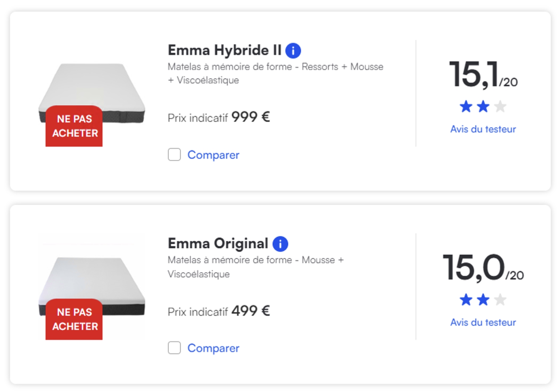Click the 15,1/20 score
Image resolution: width=558 pixels, height=392 pixels.
pyautogui.click(x=483, y=75)
